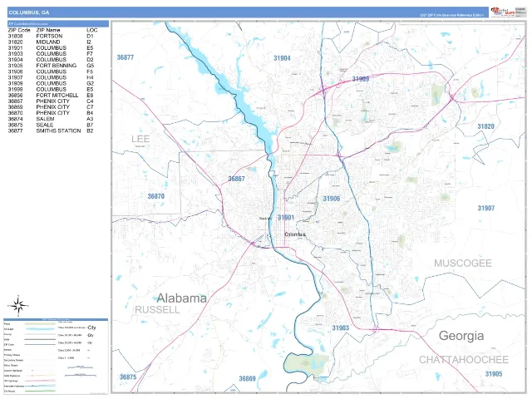Click the 31907 ZIP label on the map

(486, 208)
